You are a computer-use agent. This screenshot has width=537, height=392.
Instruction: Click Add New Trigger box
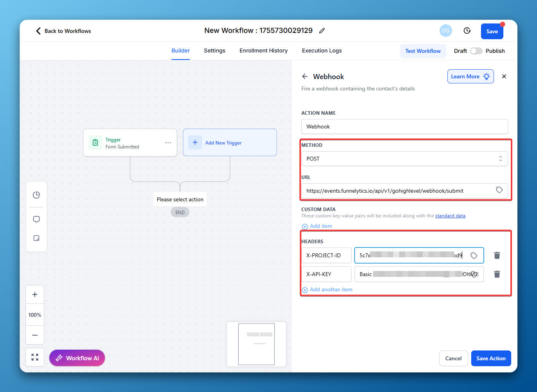click(230, 143)
